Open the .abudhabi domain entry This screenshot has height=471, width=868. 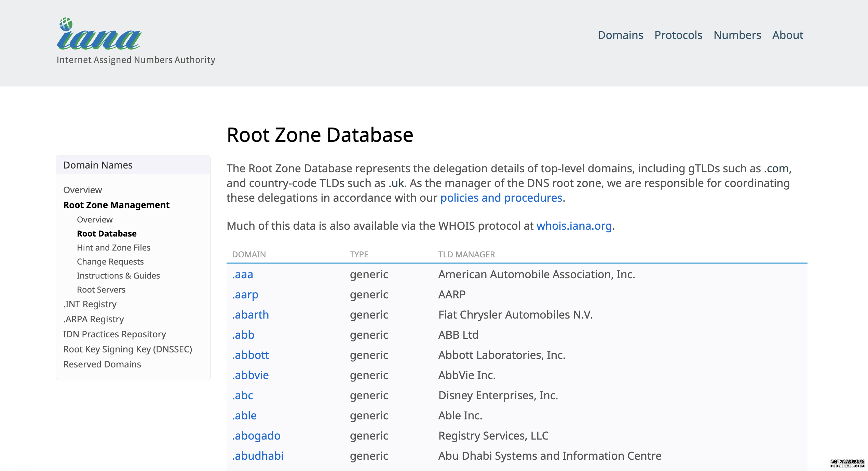tap(258, 456)
